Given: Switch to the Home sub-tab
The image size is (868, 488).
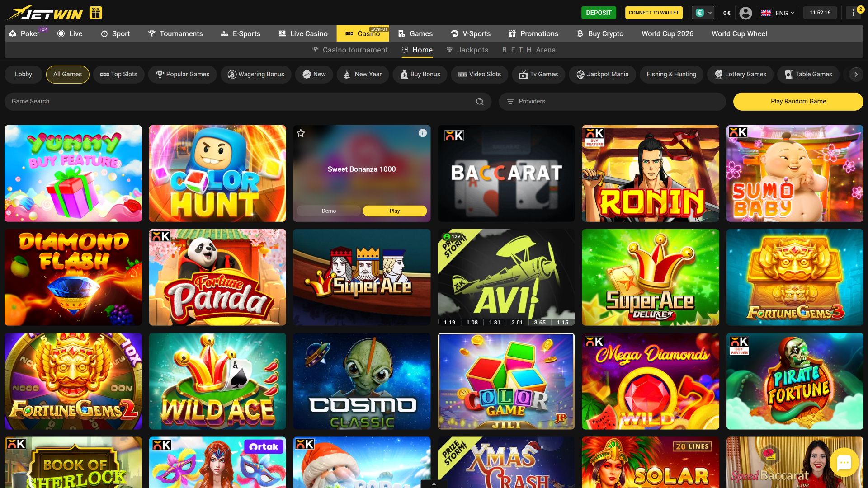Looking at the screenshot, I should tap(417, 50).
